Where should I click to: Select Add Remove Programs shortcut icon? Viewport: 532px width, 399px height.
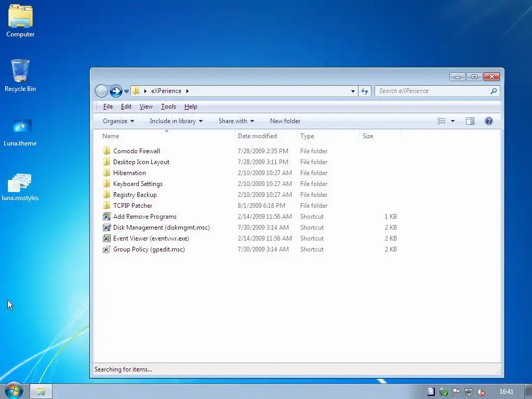(107, 217)
